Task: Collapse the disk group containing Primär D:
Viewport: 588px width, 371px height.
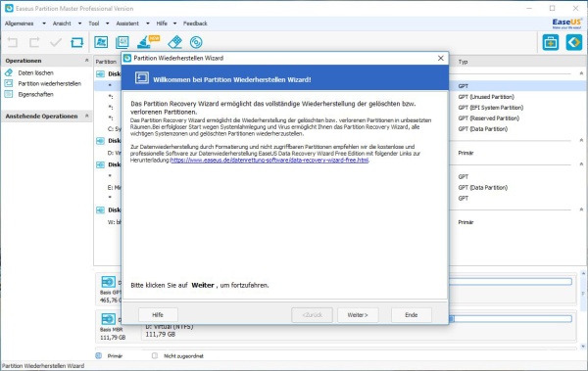Action: [581, 140]
